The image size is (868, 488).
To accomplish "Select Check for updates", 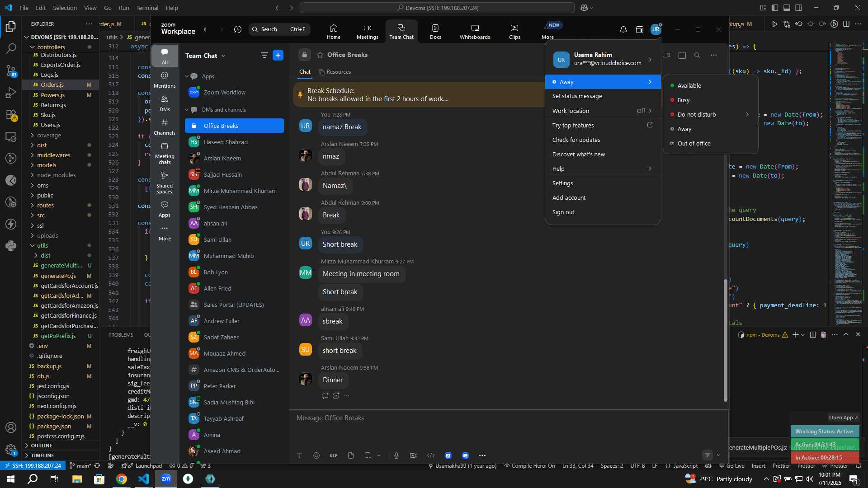I will point(603,140).
